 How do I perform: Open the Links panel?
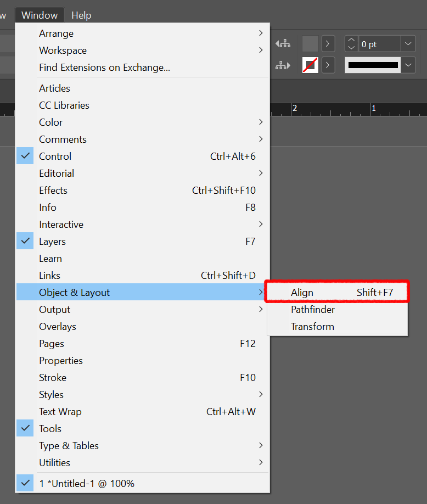click(143, 276)
